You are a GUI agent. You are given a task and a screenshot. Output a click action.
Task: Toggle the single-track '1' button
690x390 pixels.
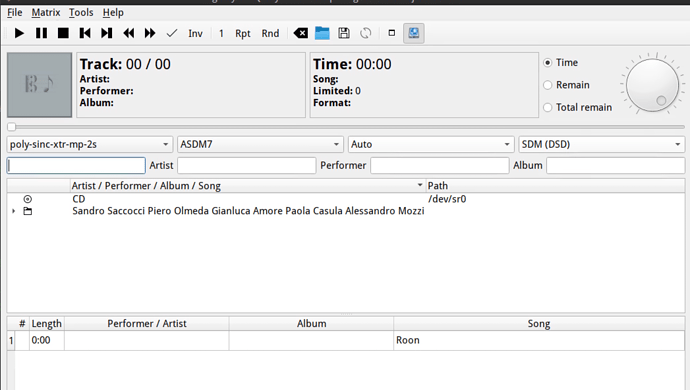(221, 33)
